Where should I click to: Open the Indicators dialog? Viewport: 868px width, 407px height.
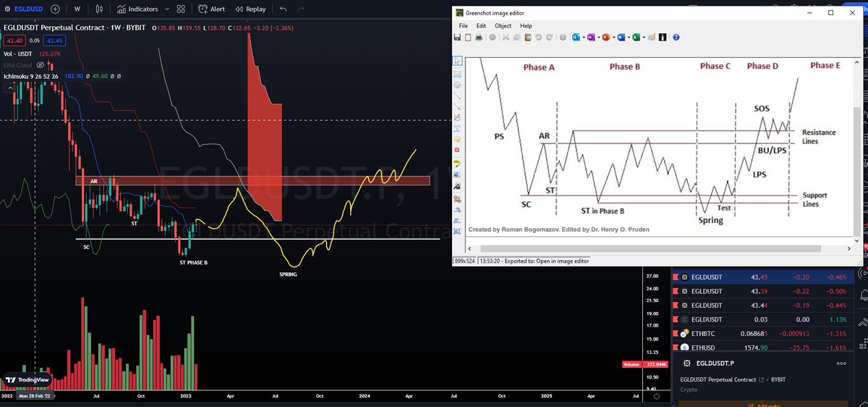(137, 9)
